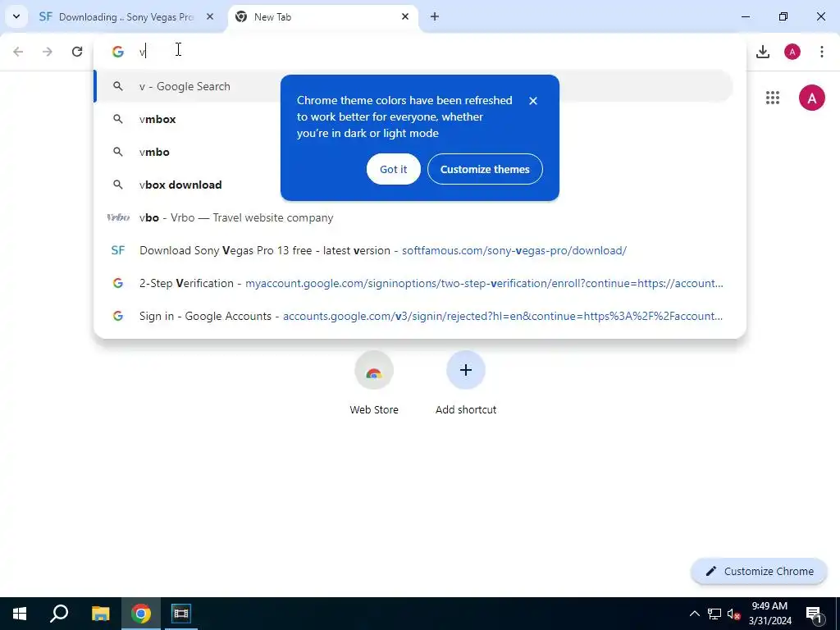This screenshot has height=630, width=840.
Task: Choose the 'v - Google Search' suggestion
Action: [413, 86]
